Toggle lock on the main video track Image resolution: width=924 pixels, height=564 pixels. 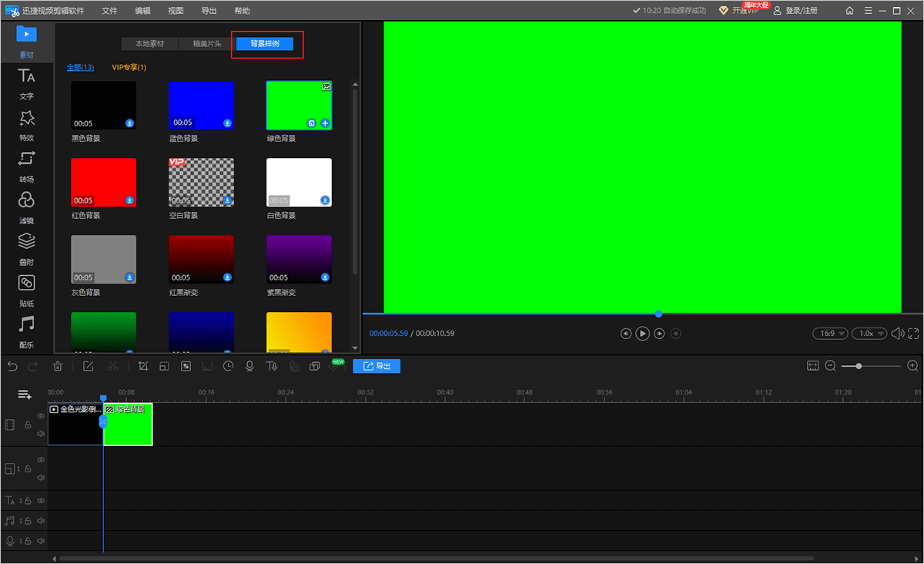pyautogui.click(x=28, y=425)
